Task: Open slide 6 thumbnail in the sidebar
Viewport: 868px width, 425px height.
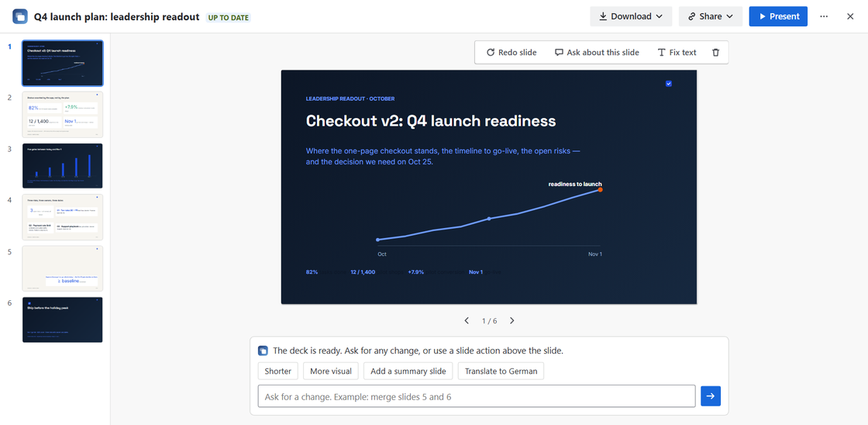Action: [x=63, y=320]
